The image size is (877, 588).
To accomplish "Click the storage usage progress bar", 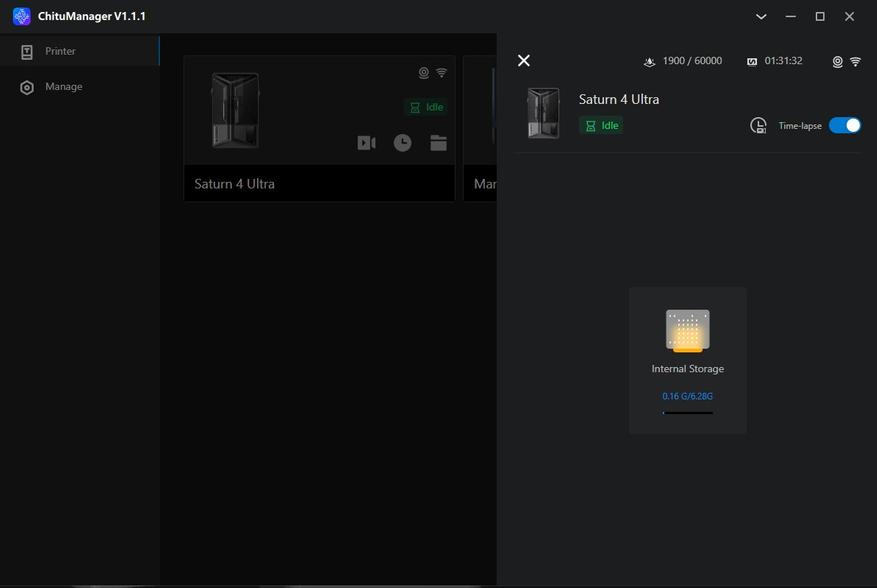I will (687, 413).
